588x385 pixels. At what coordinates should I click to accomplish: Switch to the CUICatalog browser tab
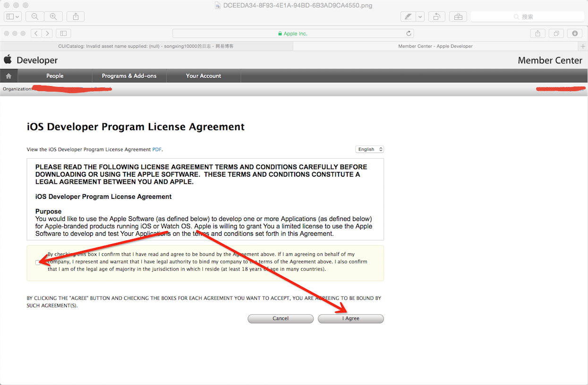coord(145,46)
